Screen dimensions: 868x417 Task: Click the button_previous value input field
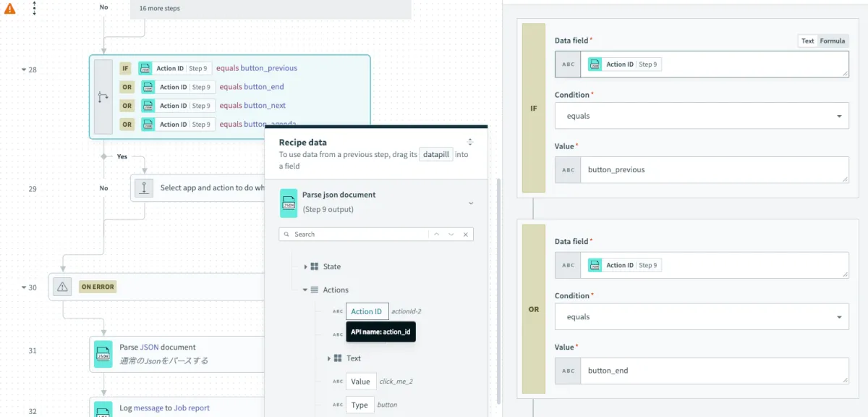713,170
